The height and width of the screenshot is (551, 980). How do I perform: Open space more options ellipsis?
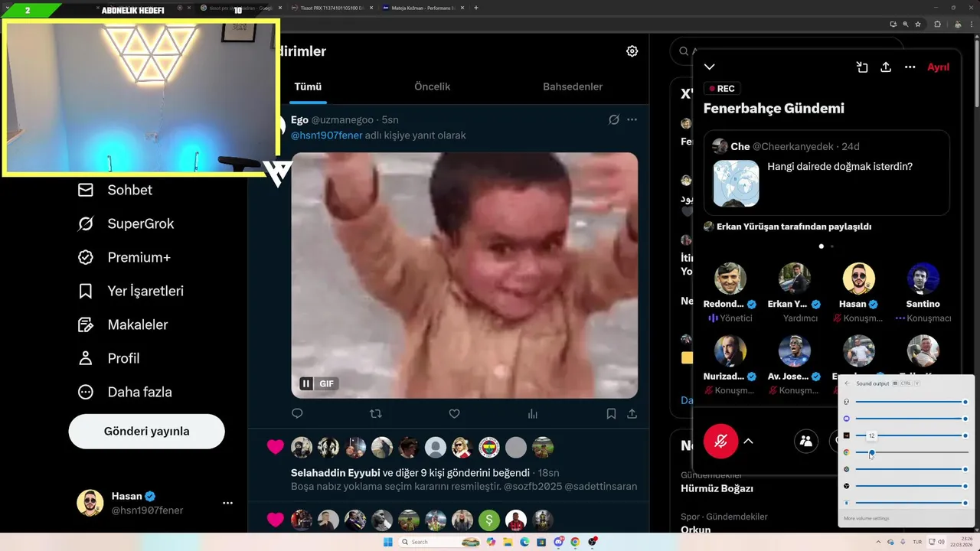point(910,67)
